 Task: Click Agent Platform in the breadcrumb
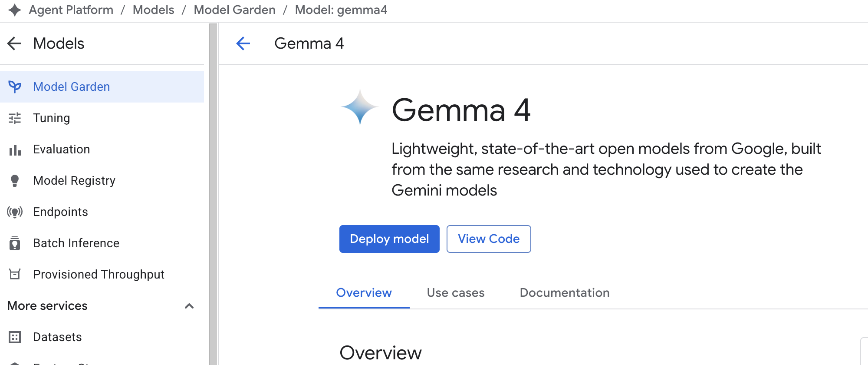pyautogui.click(x=71, y=10)
